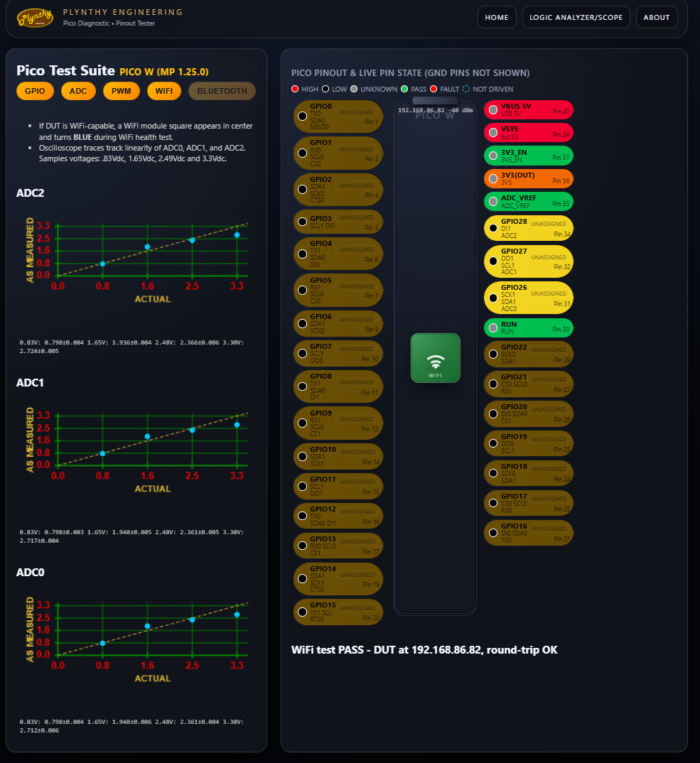This screenshot has width=700, height=763.
Task: Run the WIFI test
Action: pos(164,91)
